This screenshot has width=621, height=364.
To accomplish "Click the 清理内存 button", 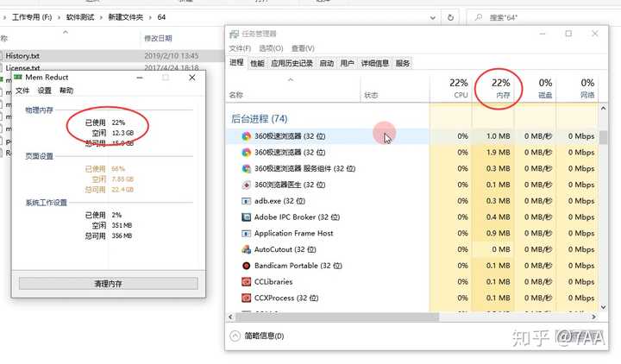I will (x=109, y=284).
